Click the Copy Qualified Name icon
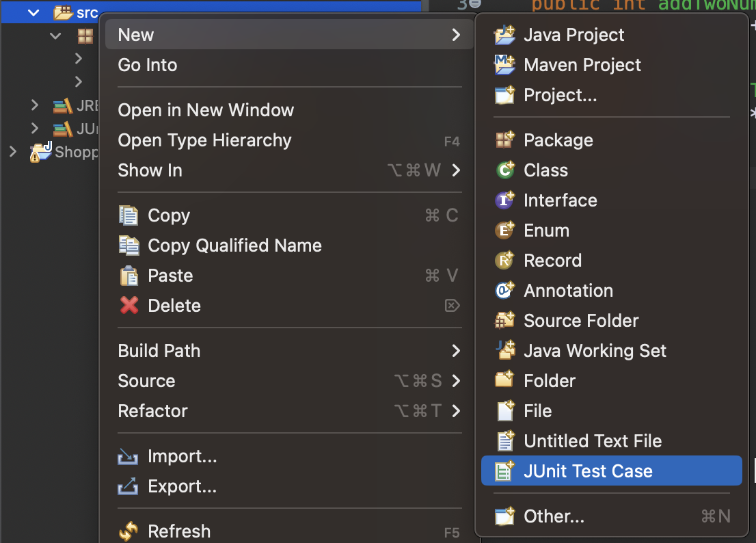The image size is (756, 543). 129,246
